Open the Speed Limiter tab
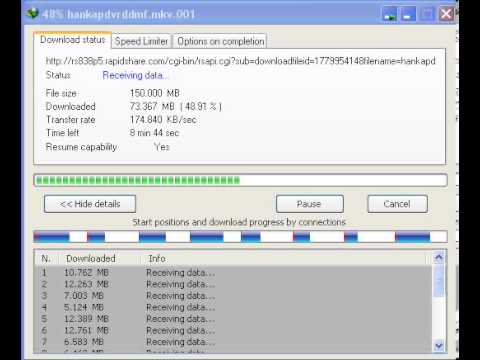The image size is (480, 360). (x=141, y=41)
